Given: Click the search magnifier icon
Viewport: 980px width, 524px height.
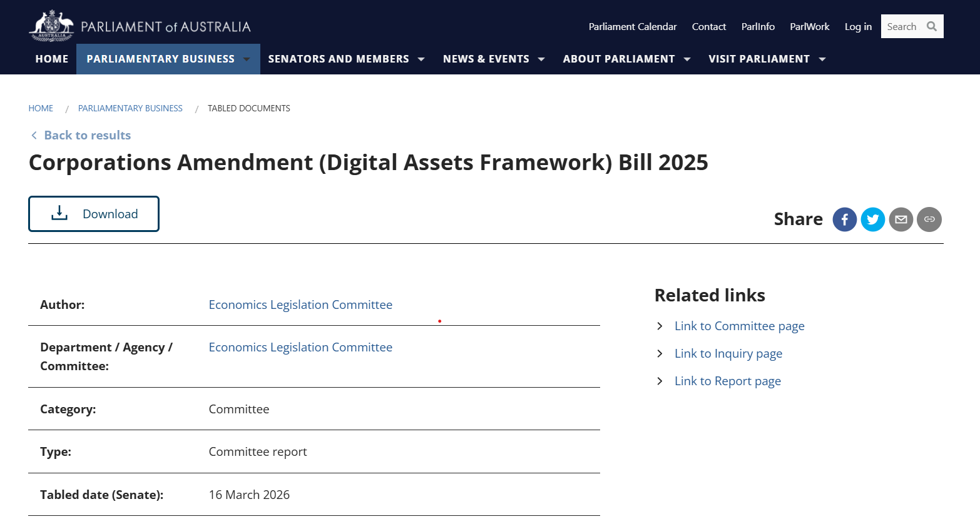Looking at the screenshot, I should pyautogui.click(x=931, y=26).
